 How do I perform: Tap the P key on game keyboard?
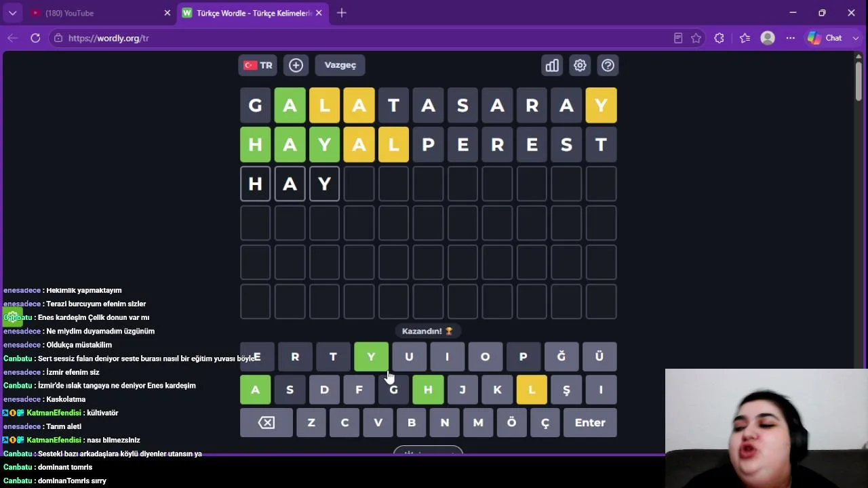[x=523, y=357]
